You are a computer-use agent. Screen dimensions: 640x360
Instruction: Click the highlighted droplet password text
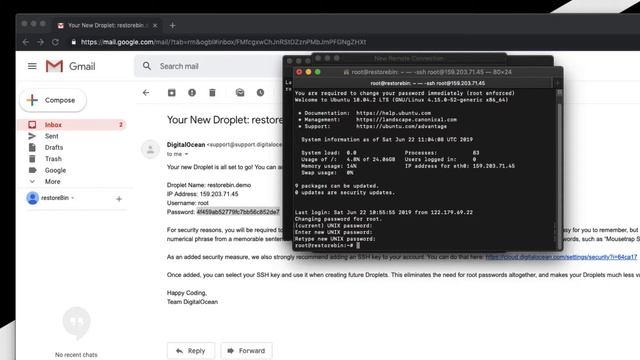tap(238, 212)
